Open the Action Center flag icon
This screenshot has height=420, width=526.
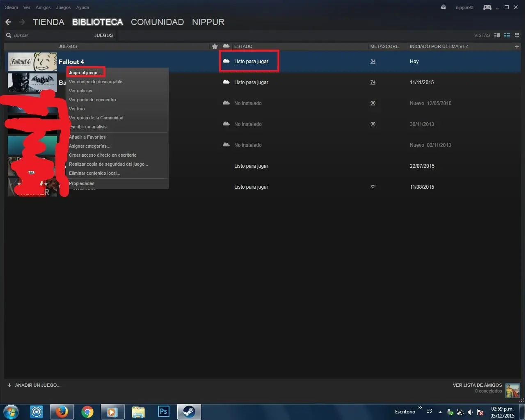[480, 412]
